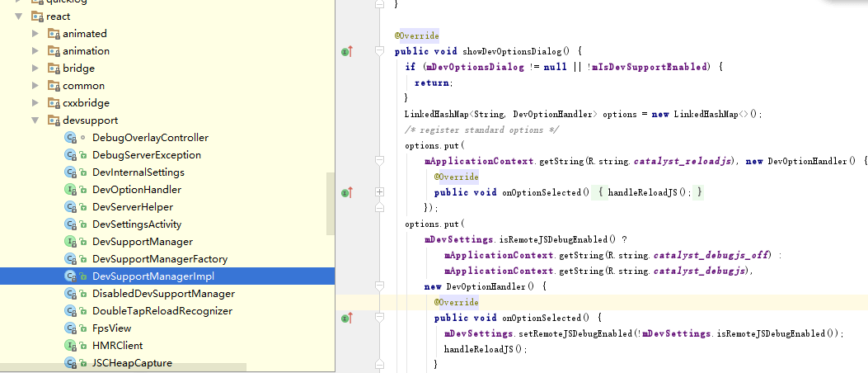Select the highlighted DevSupportManagerImpl row
868x373 pixels.
(x=167, y=276)
